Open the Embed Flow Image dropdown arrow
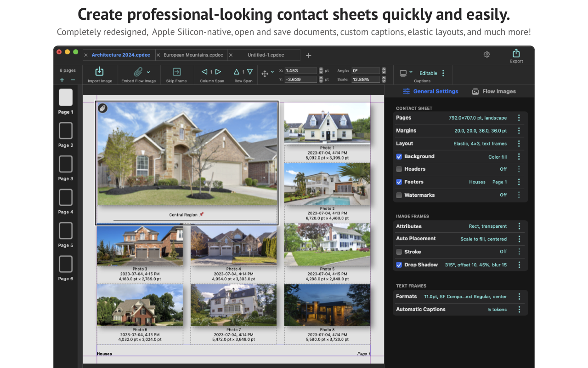 (148, 72)
